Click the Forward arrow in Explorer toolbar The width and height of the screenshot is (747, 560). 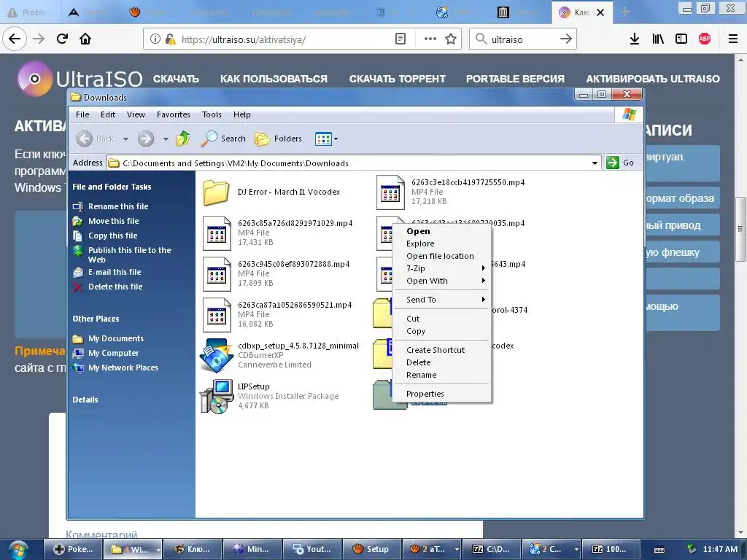[146, 139]
